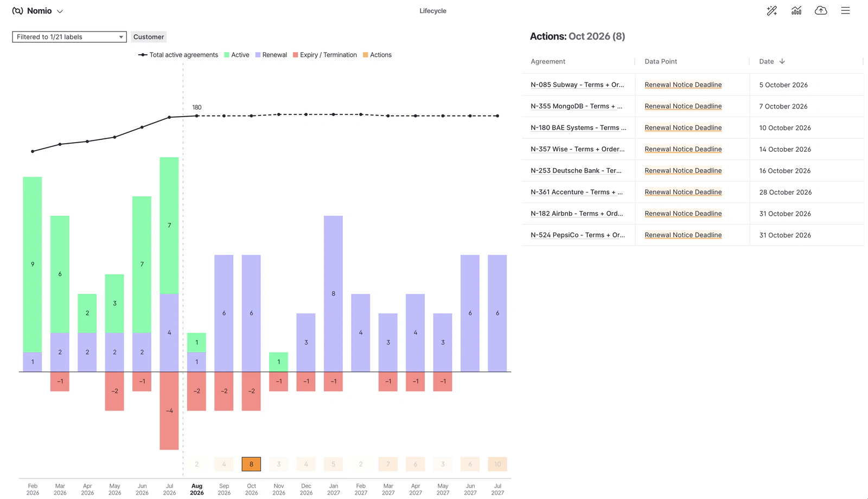This screenshot has height=499, width=868.
Task: Sort by the Date column arrow
Action: pos(782,61)
